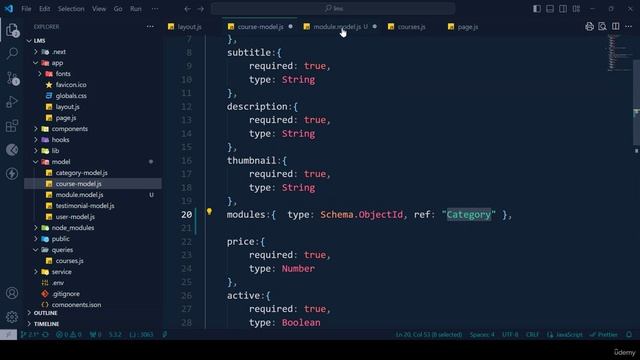Image resolution: width=640 pixels, height=360 pixels.
Task: Click the remote window status bar indicator
Action: click(x=8, y=334)
